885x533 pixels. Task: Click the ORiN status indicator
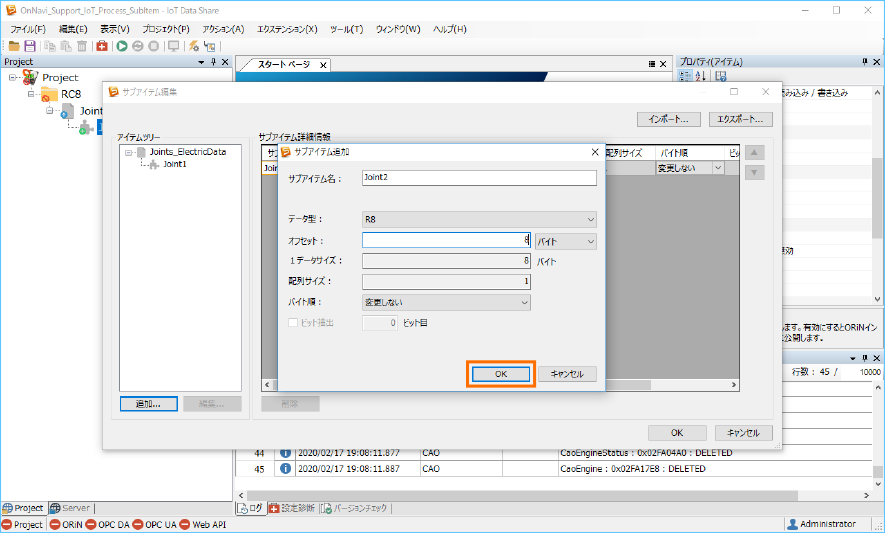coord(68,524)
